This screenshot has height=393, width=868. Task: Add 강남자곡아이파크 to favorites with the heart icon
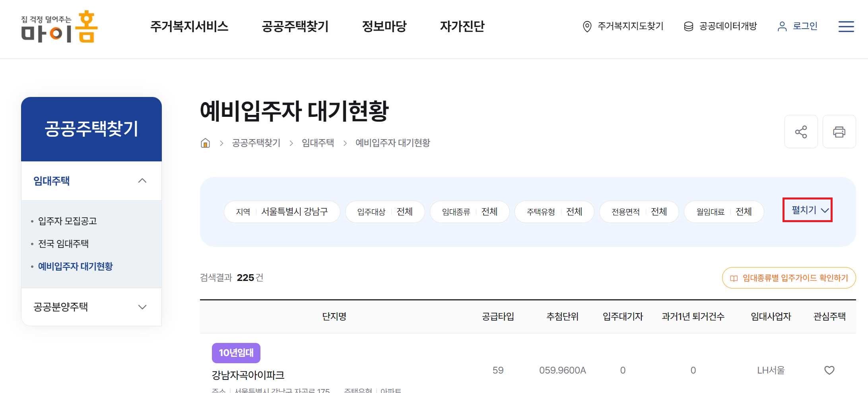click(x=829, y=370)
